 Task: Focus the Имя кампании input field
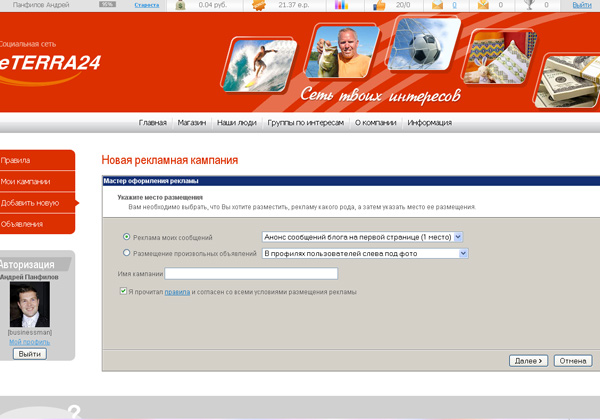point(251,273)
